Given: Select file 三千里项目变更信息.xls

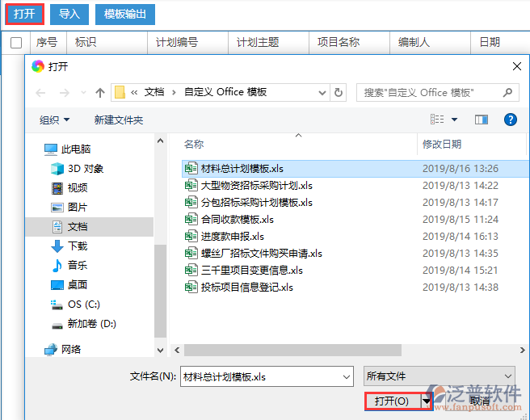Looking at the screenshot, I should [243, 270].
